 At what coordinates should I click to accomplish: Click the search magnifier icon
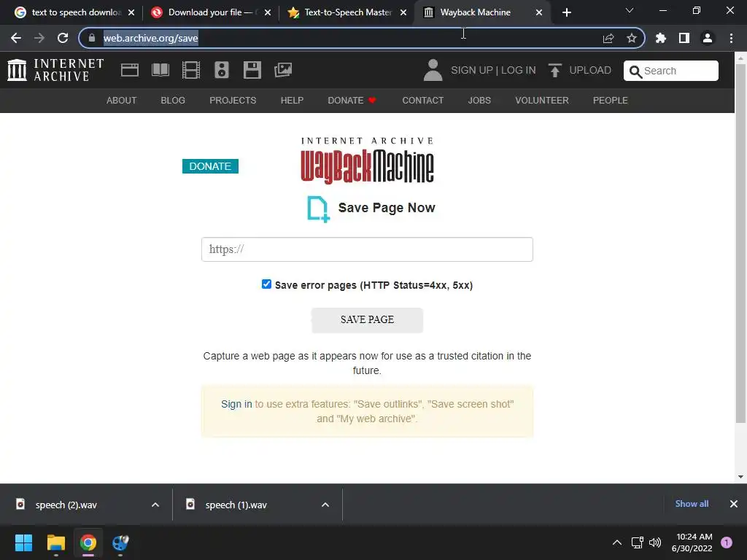click(x=635, y=71)
